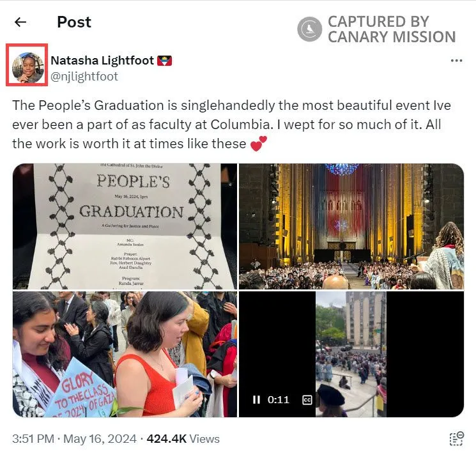Go back using the left arrow

point(20,22)
